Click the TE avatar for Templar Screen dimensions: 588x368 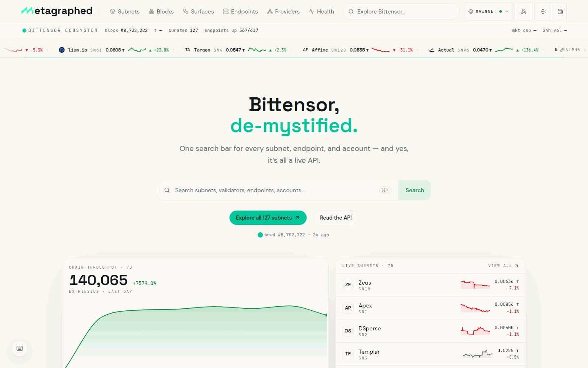(348, 354)
